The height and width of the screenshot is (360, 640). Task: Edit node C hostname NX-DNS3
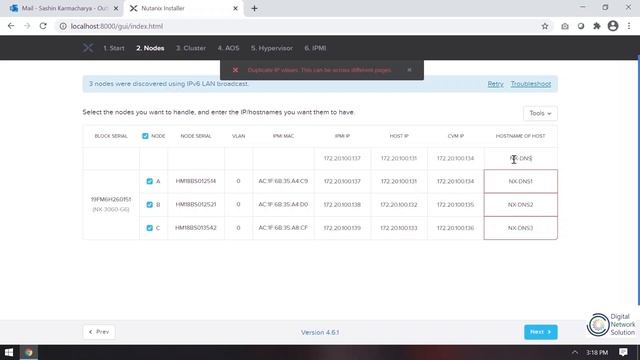click(x=520, y=228)
